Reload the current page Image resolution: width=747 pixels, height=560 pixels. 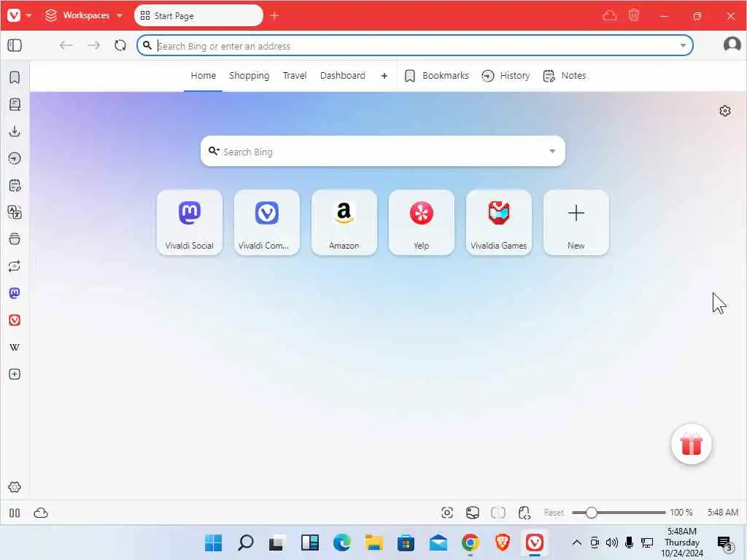coord(120,45)
